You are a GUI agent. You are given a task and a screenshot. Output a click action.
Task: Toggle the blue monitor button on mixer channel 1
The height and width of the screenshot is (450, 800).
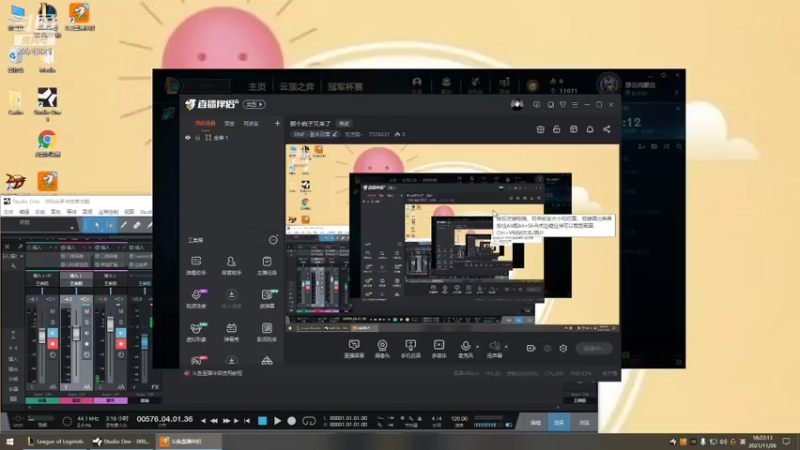[52, 333]
